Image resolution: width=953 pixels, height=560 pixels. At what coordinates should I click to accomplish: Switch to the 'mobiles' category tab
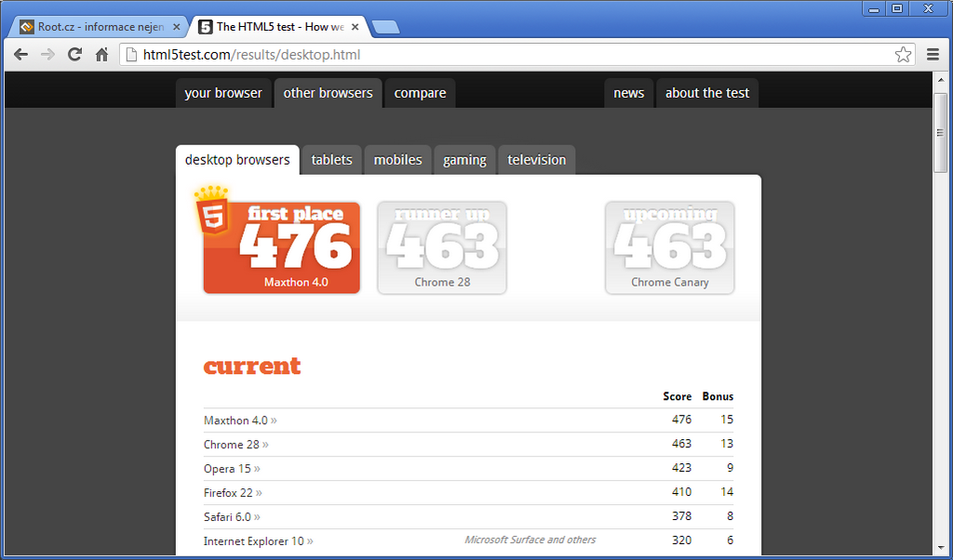398,160
